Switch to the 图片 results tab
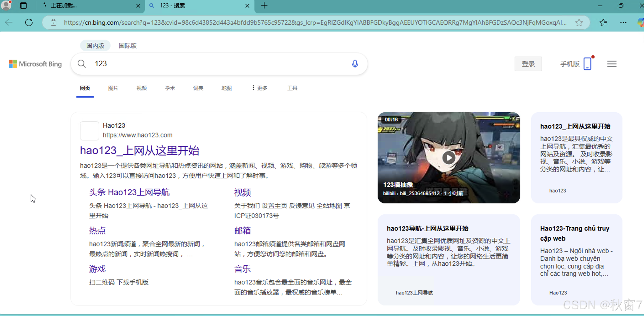 click(x=113, y=88)
